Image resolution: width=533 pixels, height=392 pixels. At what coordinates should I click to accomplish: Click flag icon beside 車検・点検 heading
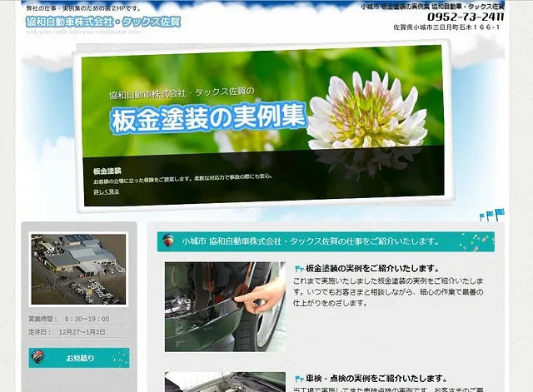299,379
